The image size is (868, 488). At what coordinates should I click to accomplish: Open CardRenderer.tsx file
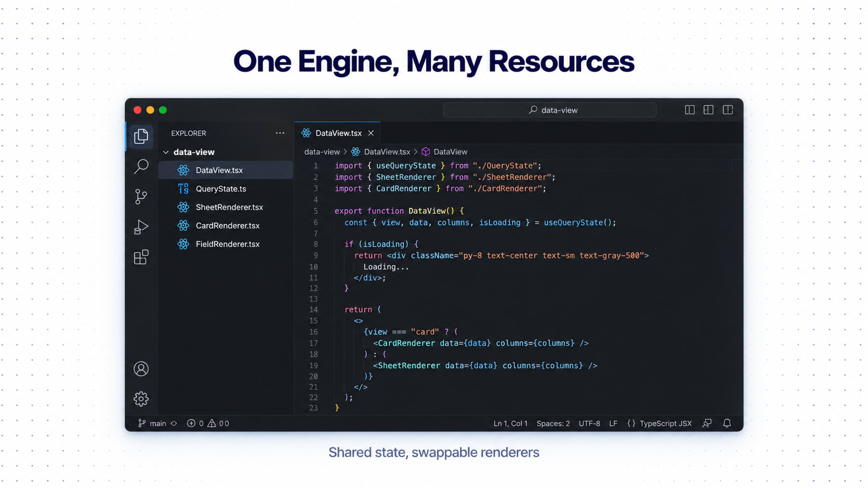226,226
